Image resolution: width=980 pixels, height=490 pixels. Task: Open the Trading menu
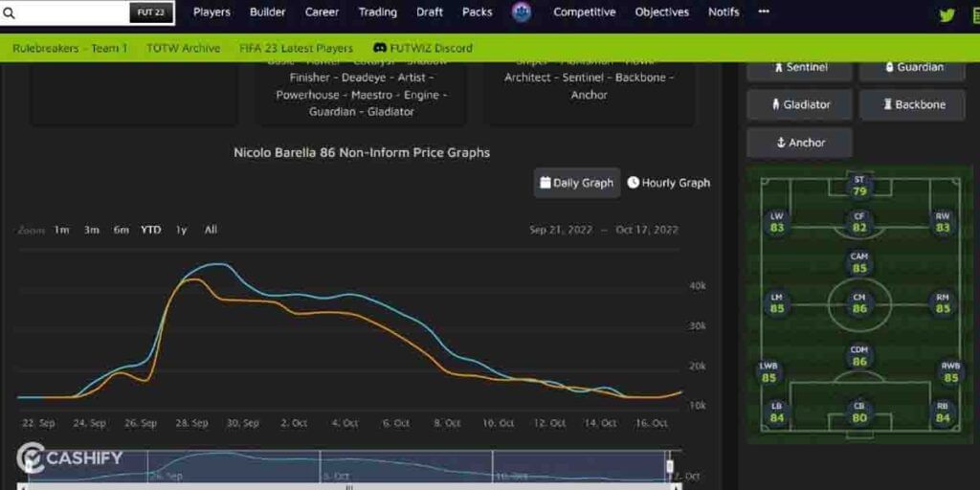pyautogui.click(x=377, y=11)
